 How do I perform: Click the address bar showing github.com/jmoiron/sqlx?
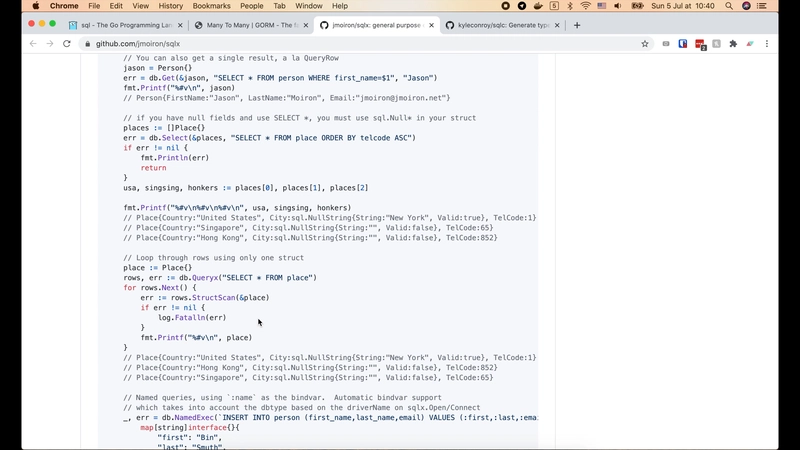tap(357, 44)
